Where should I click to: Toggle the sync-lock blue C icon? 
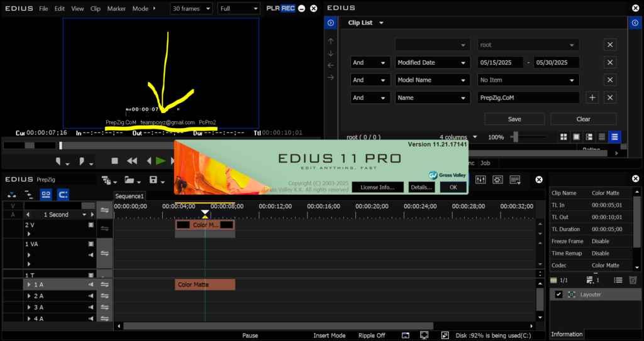coord(63,195)
